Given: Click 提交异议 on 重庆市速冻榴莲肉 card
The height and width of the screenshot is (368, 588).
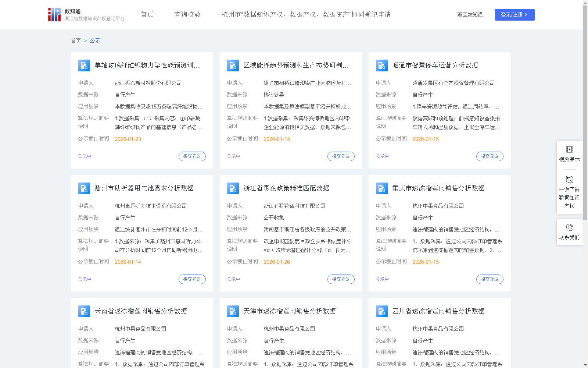Looking at the screenshot, I should click(x=490, y=279).
